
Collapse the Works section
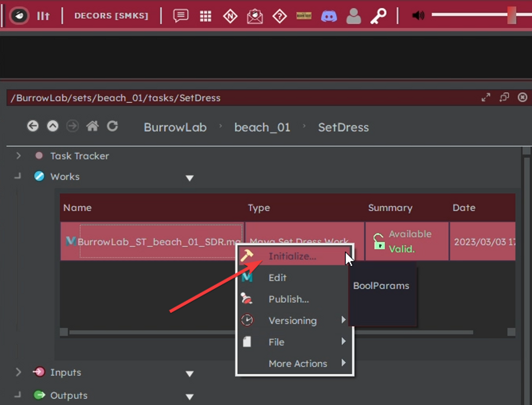(x=18, y=176)
